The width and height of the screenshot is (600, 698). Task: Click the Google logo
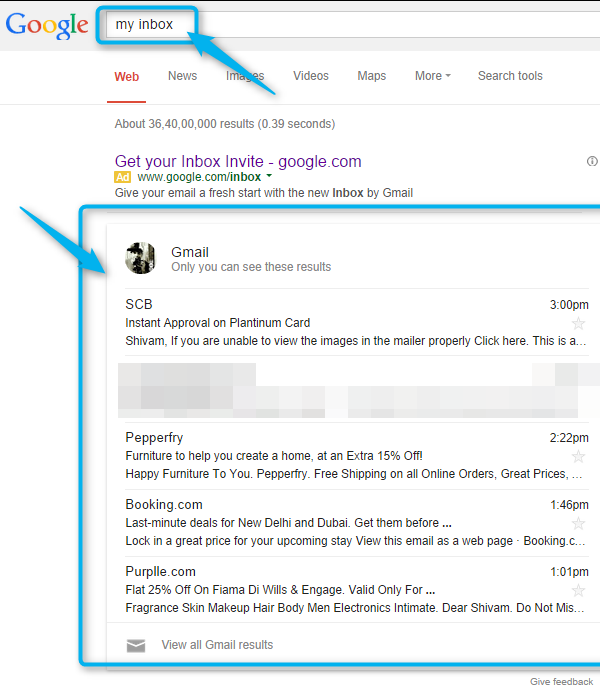[x=47, y=25]
